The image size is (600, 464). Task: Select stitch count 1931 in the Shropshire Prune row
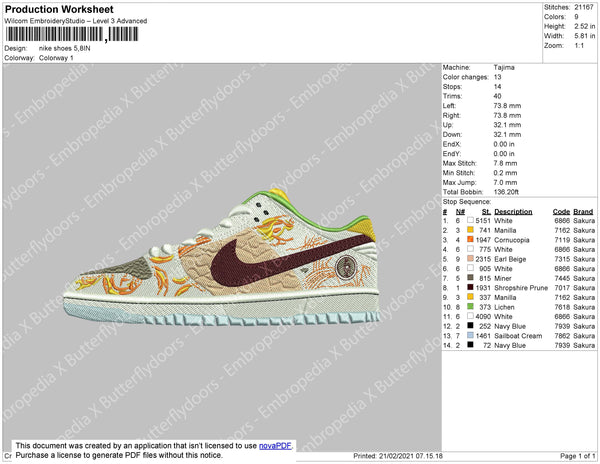tap(483, 288)
